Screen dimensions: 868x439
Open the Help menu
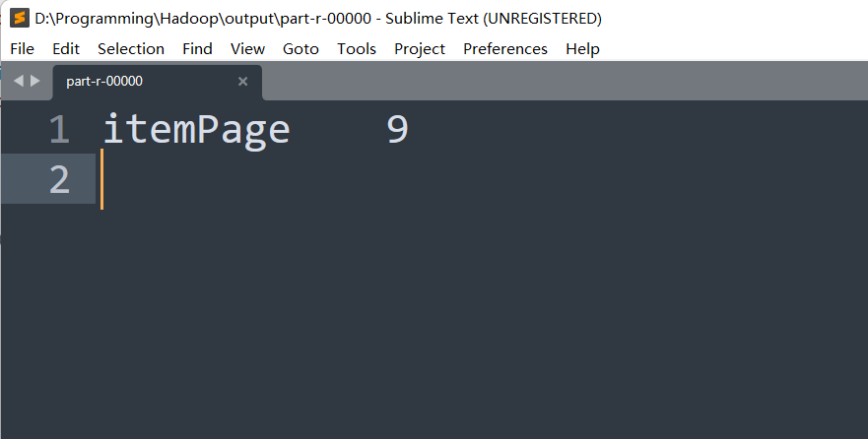point(582,48)
